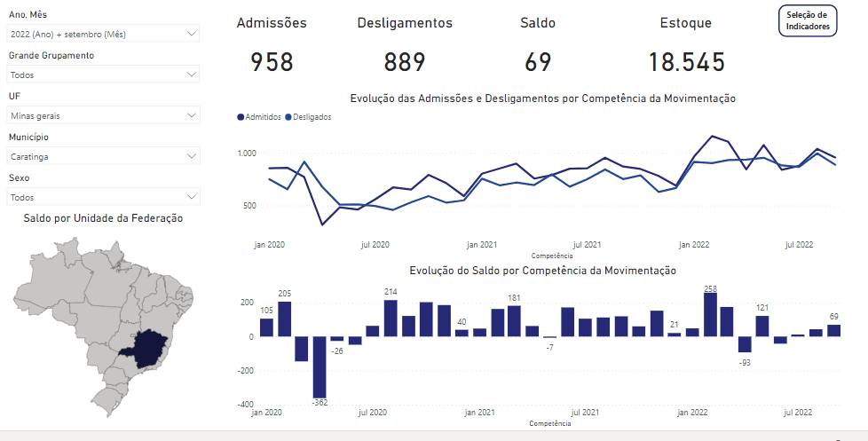The width and height of the screenshot is (868, 441).
Task: Expand the Município dropdown set to Caratinga
Action: click(x=103, y=156)
